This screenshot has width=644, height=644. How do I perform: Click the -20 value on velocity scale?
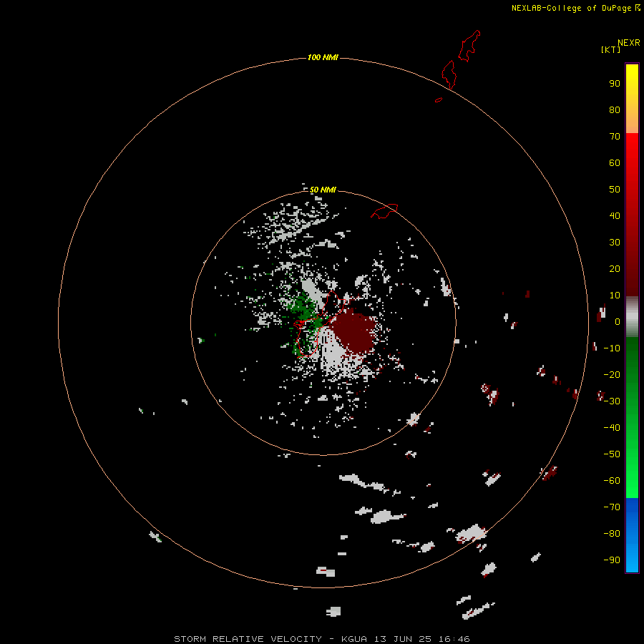[x=612, y=374]
